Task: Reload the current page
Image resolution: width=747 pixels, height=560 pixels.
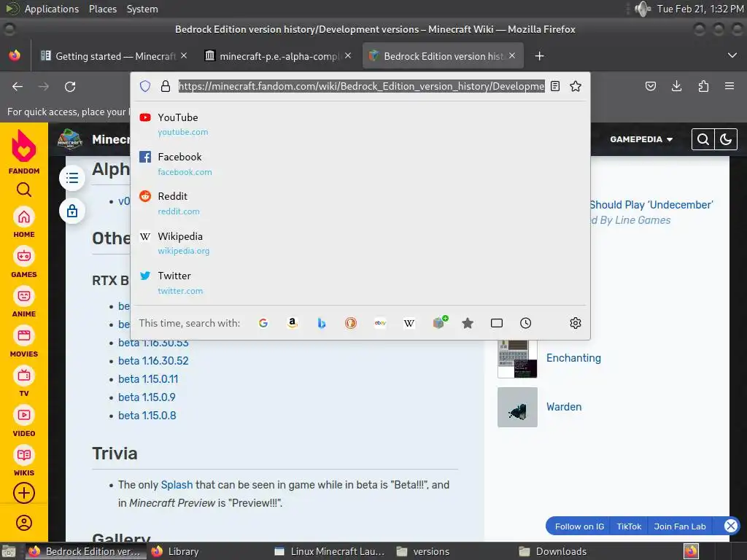Action: coord(70,86)
